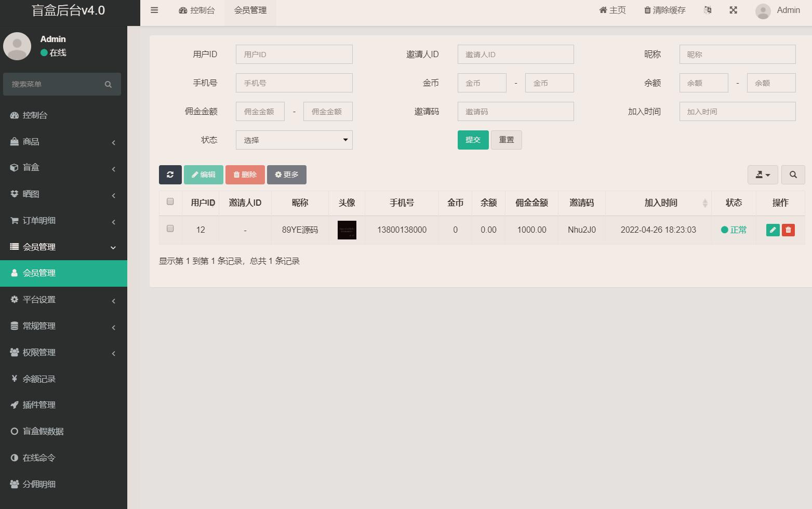Click the table search magnifier button

793,175
